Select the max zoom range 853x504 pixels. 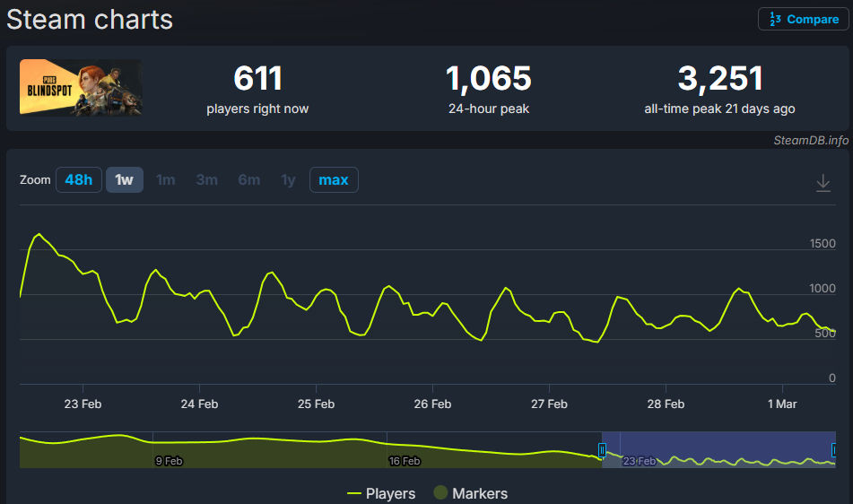pos(334,180)
